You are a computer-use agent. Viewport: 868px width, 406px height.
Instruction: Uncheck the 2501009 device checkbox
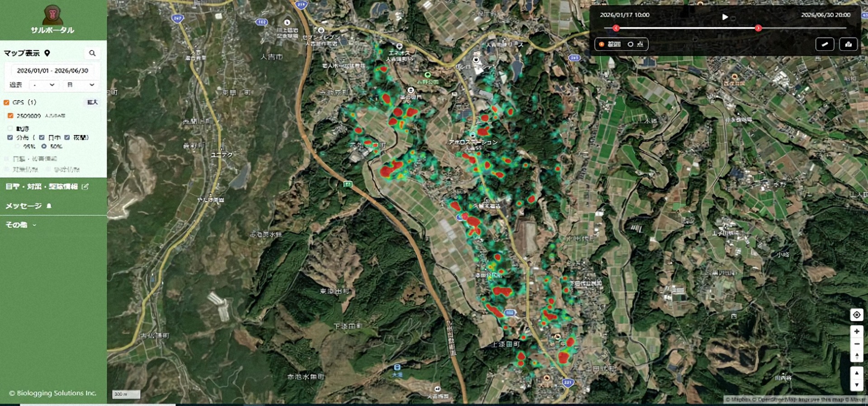pyautogui.click(x=10, y=116)
